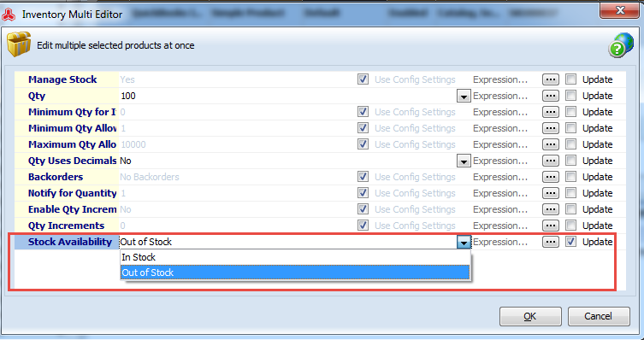Select the Backorders row label
Screen dimensions: 644x340
pyautogui.click(x=56, y=177)
